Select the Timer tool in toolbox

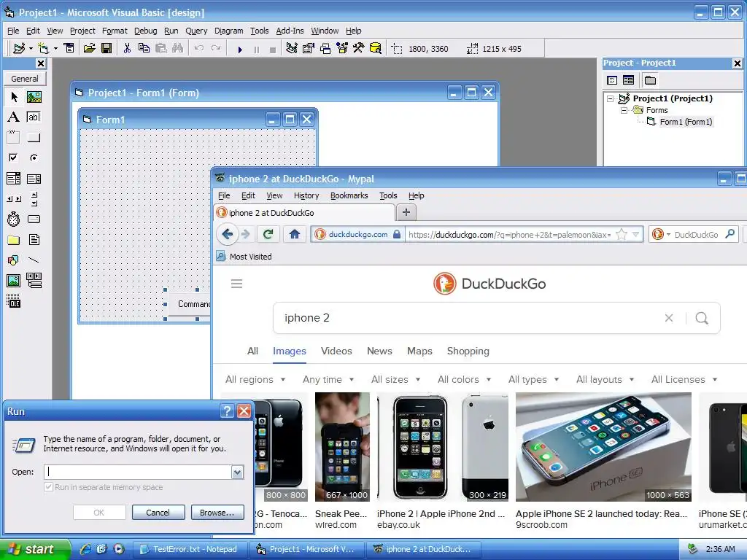point(14,219)
